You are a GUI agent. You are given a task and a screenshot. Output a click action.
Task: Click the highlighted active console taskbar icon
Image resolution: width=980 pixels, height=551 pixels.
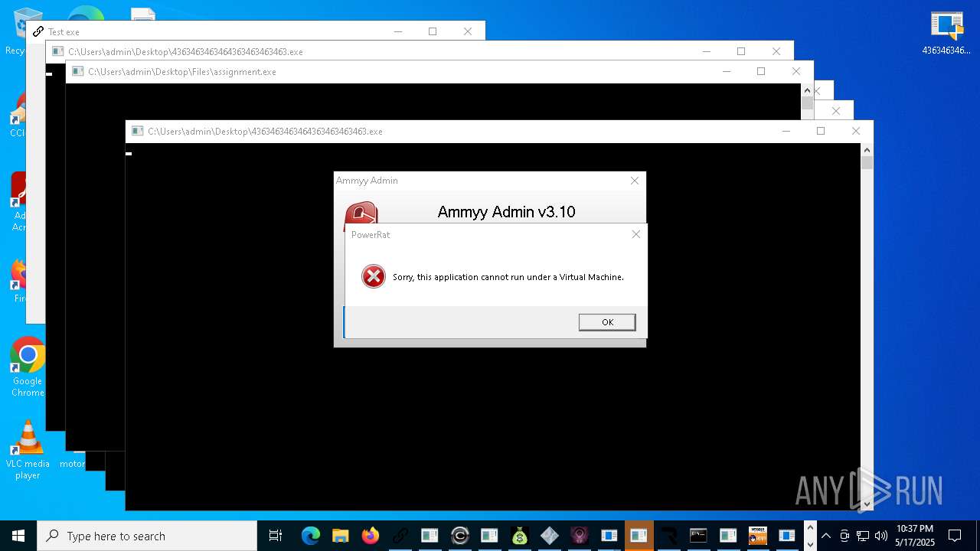[639, 536]
